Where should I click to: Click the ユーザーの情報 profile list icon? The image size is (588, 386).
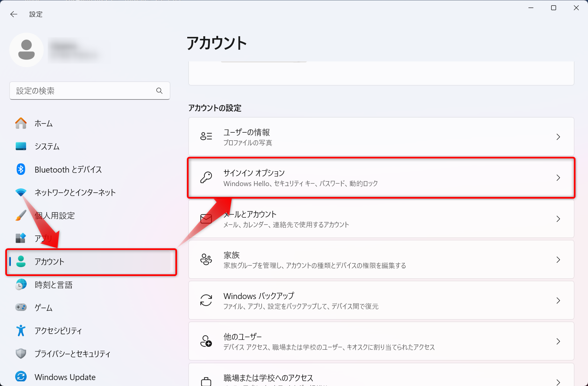pos(206,136)
